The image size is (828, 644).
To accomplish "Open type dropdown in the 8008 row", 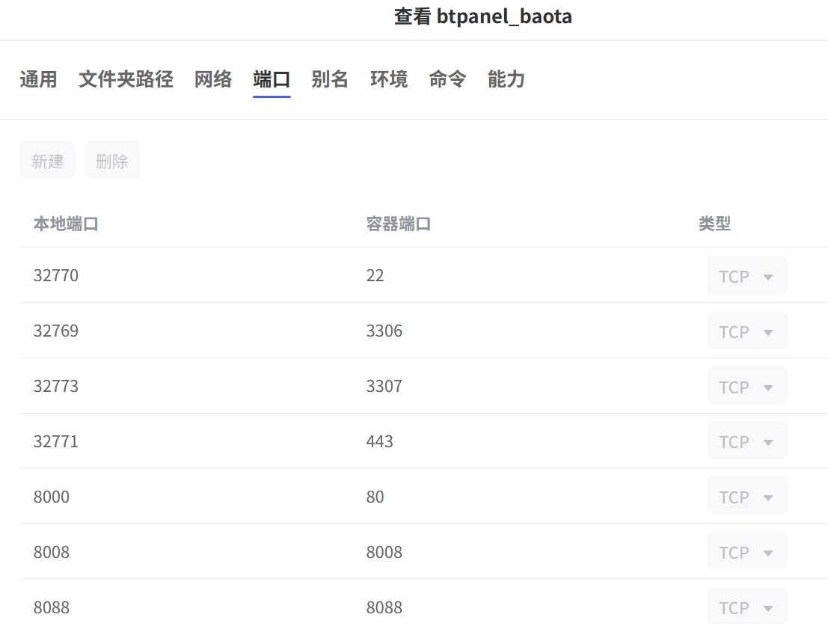I will point(746,552).
